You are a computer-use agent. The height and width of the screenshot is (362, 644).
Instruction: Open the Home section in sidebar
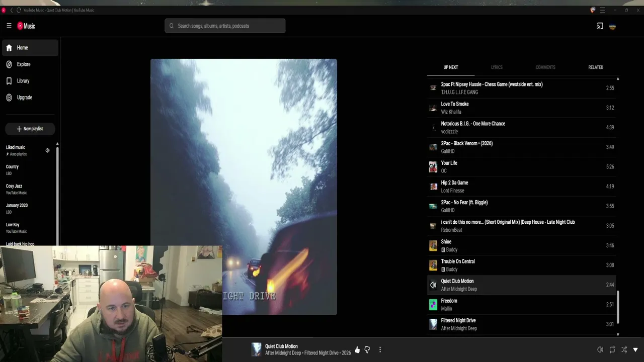(x=29, y=48)
